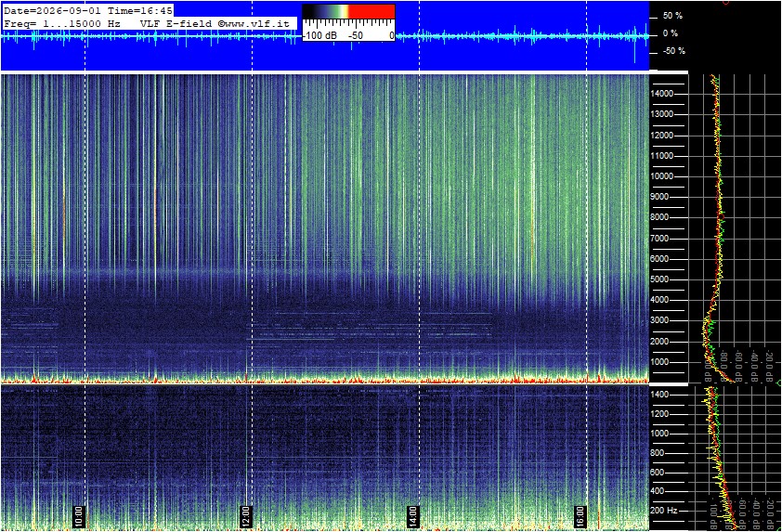Click the 200 Hz frequency label
The height and width of the screenshot is (532, 782).
(664, 511)
